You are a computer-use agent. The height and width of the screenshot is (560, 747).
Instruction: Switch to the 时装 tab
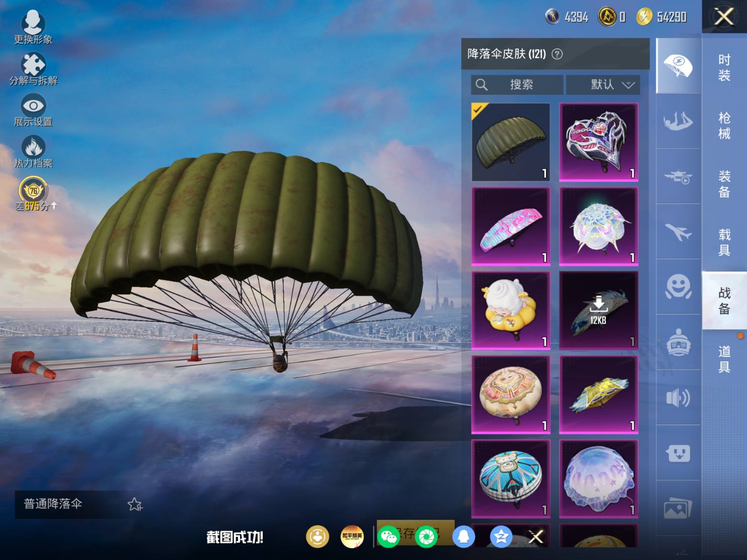[x=724, y=67]
